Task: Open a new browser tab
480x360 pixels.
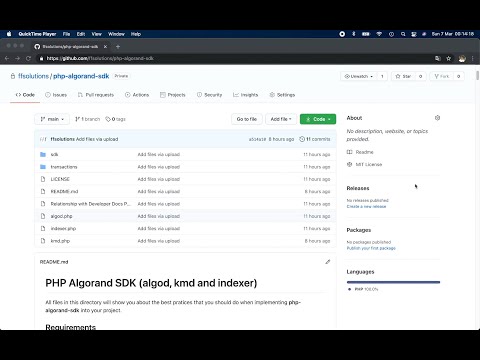Action: pyautogui.click(x=118, y=47)
